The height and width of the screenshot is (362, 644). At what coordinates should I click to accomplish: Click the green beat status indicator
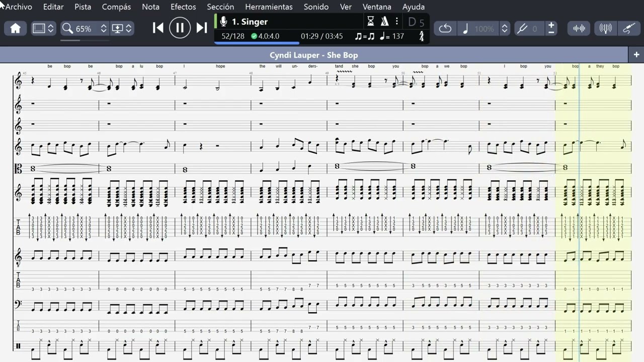(x=254, y=36)
